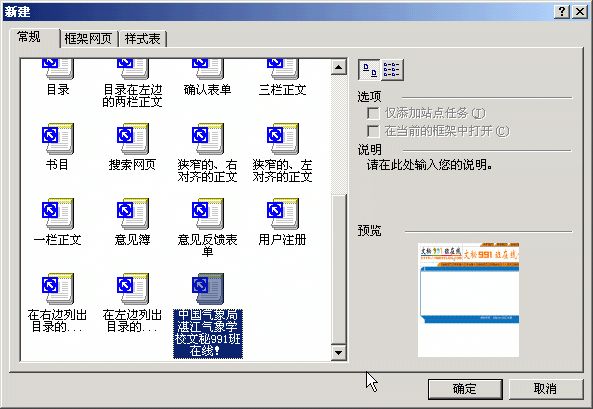Switch to large icons view button
Screen dimensions: 593x409
pyautogui.click(x=369, y=70)
